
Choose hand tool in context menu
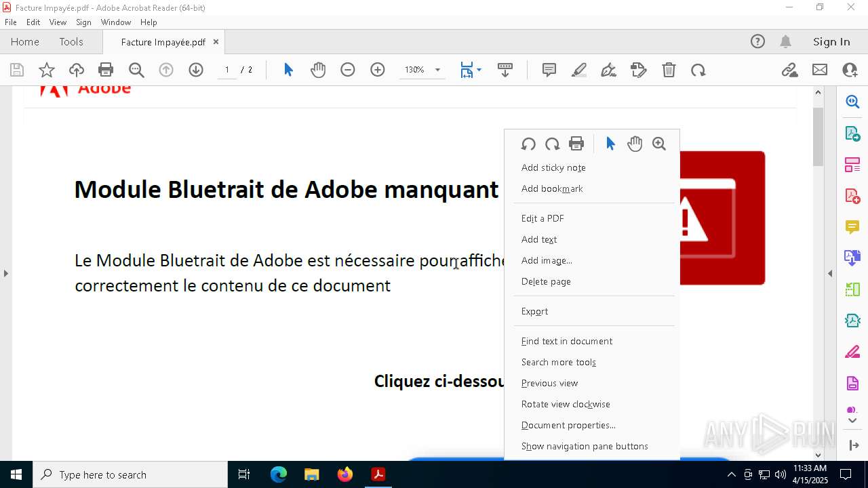(635, 144)
